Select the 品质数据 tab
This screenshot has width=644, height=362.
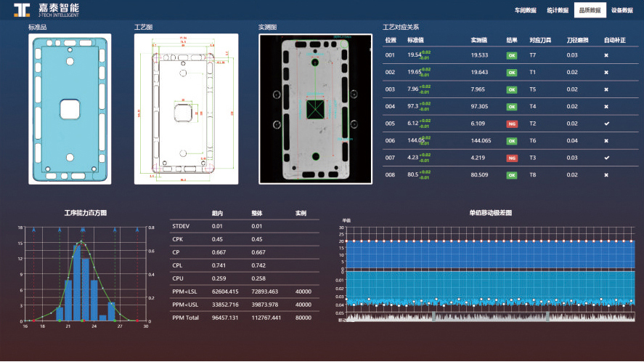pos(590,11)
